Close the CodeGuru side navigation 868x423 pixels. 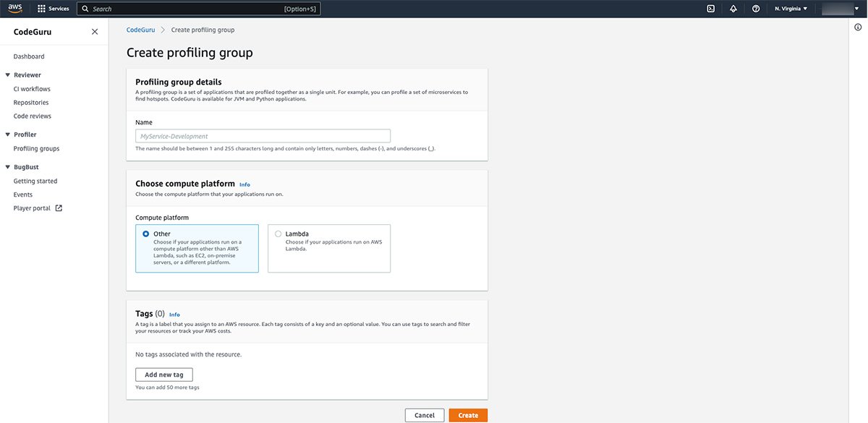[95, 32]
